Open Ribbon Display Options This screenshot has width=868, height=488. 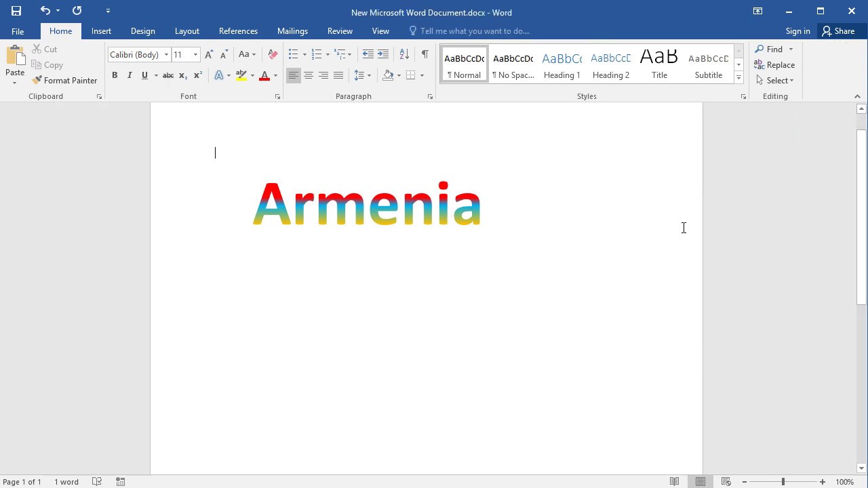pyautogui.click(x=757, y=11)
